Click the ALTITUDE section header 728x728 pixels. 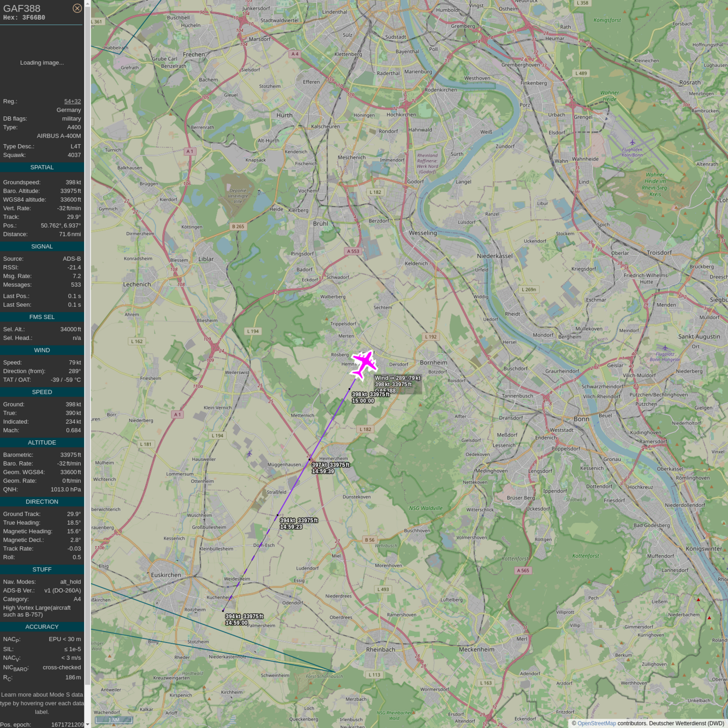point(42,443)
